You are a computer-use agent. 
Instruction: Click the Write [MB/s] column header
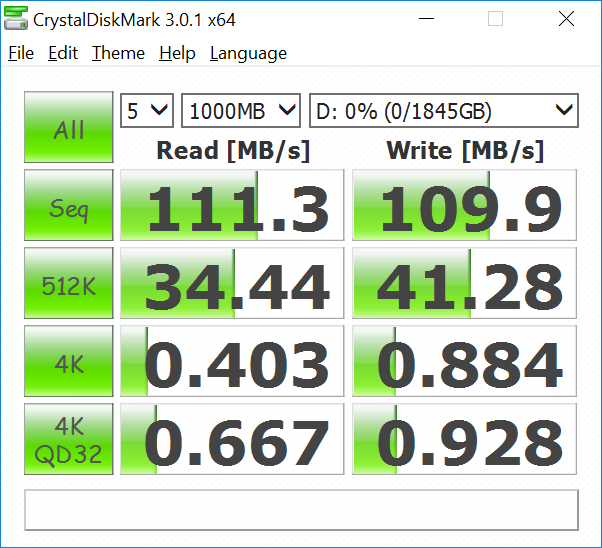[x=465, y=151]
